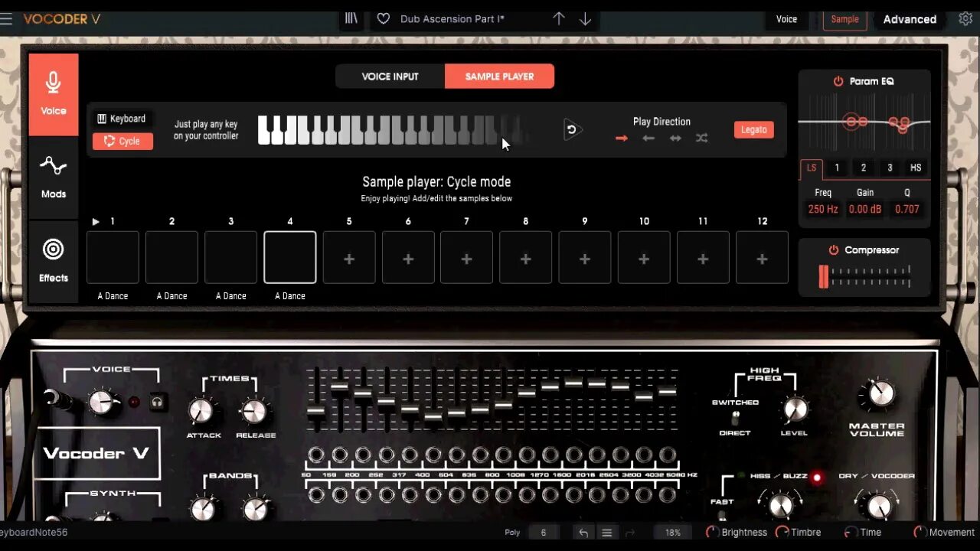The height and width of the screenshot is (551, 980).
Task: Select EQ band 3 tab
Action: point(889,168)
